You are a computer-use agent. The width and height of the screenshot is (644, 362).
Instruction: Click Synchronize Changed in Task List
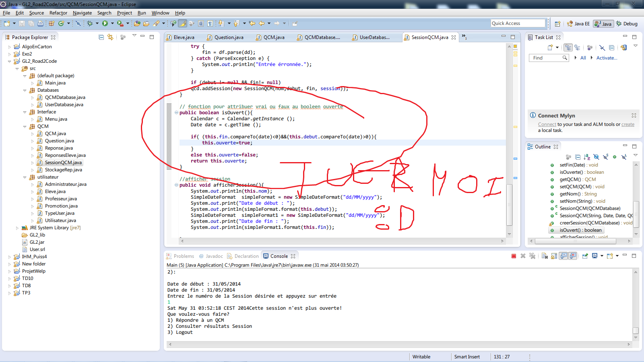pos(623,47)
